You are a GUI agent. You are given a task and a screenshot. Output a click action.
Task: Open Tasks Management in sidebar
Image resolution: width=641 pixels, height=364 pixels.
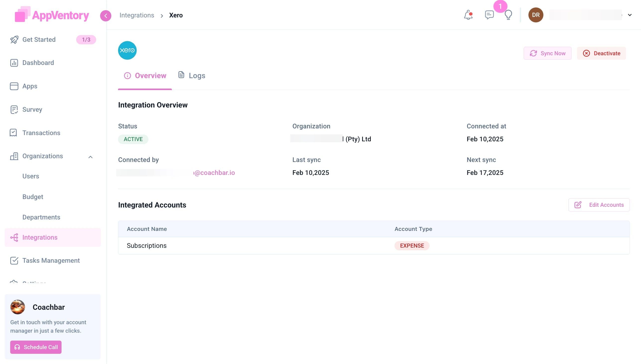pyautogui.click(x=51, y=260)
